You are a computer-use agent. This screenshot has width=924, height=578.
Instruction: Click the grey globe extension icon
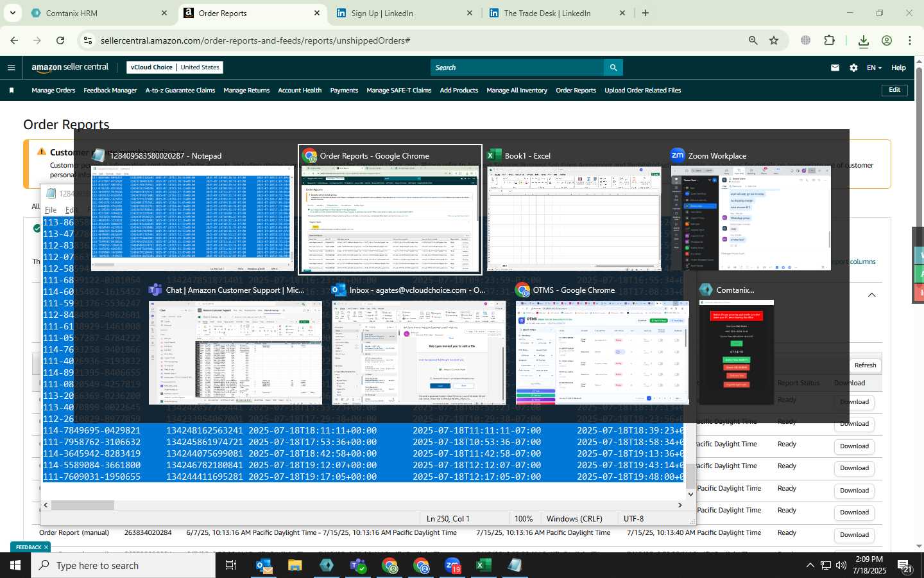(x=805, y=40)
